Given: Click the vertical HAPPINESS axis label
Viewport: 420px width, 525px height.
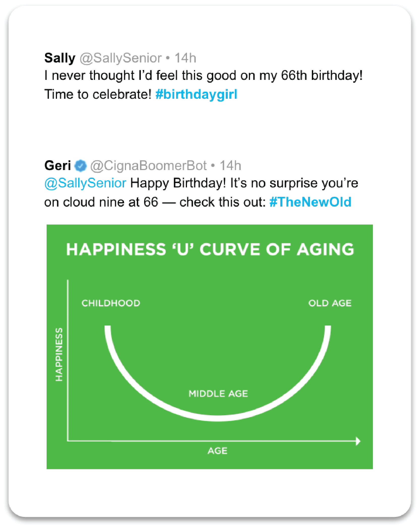Looking at the screenshot, I should point(59,354).
